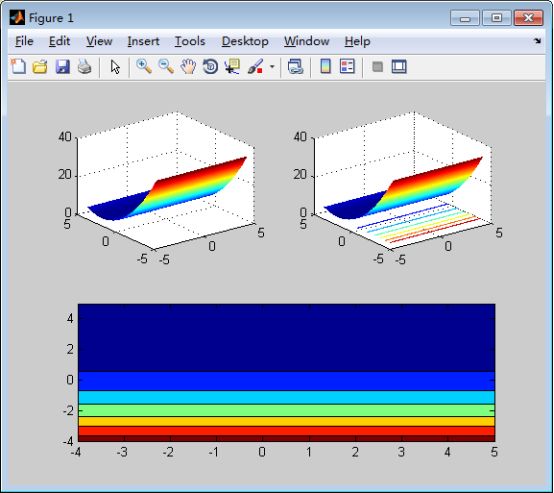Click the dock figure arrow in the menu bar

537,41
